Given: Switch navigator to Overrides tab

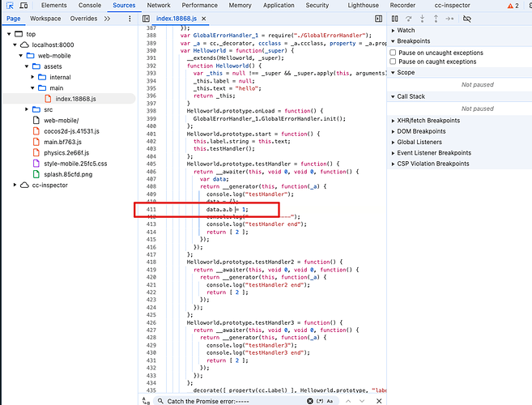Looking at the screenshot, I should 83,19.
